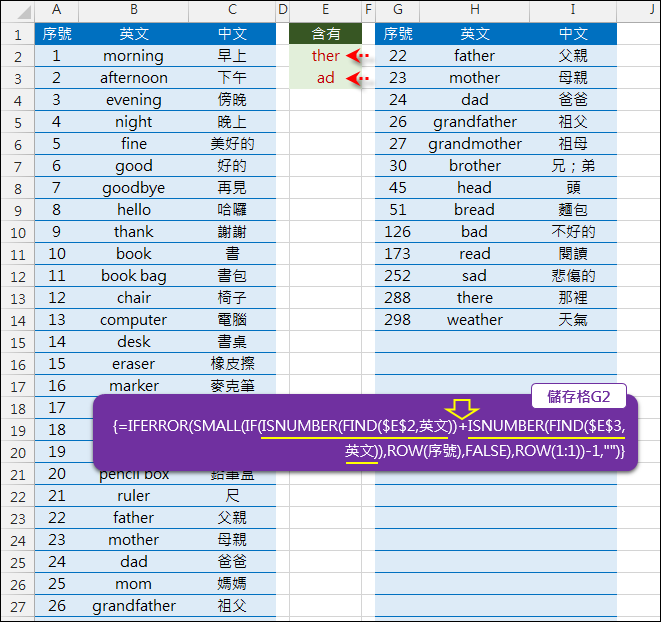The width and height of the screenshot is (661, 622).
Task: Select column I header
Action: 573,10
